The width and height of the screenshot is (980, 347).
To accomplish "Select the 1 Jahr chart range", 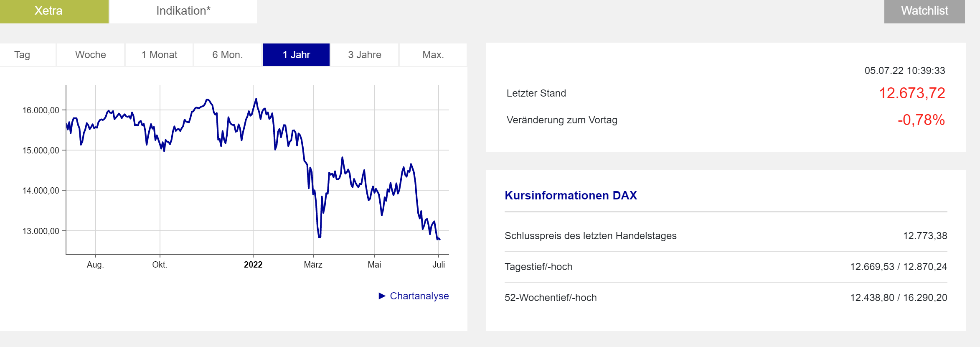I will (x=296, y=55).
